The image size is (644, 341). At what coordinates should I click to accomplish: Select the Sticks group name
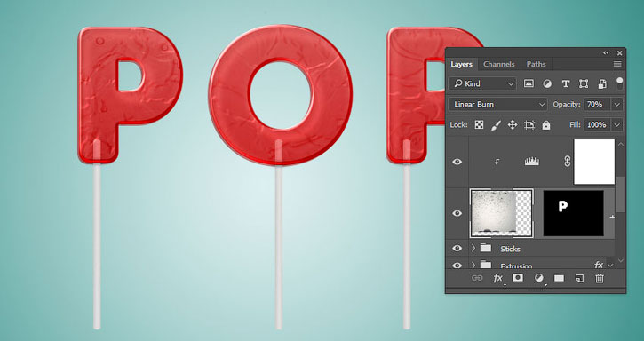pyautogui.click(x=510, y=249)
